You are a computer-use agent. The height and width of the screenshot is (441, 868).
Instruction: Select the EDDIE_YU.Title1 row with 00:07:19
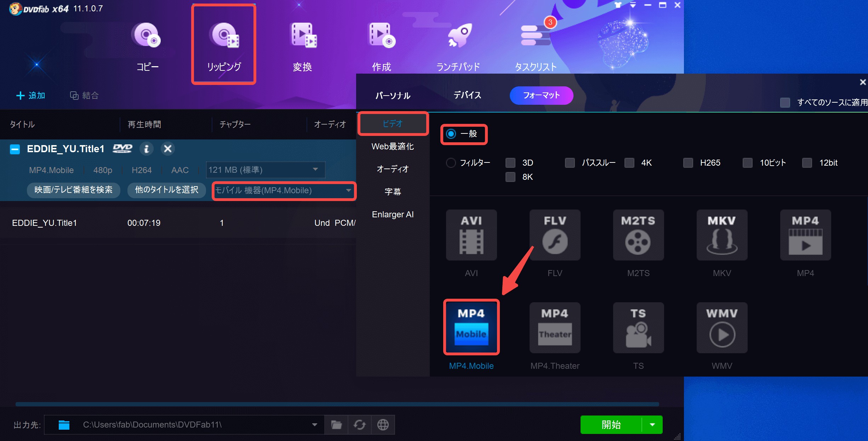pyautogui.click(x=178, y=223)
